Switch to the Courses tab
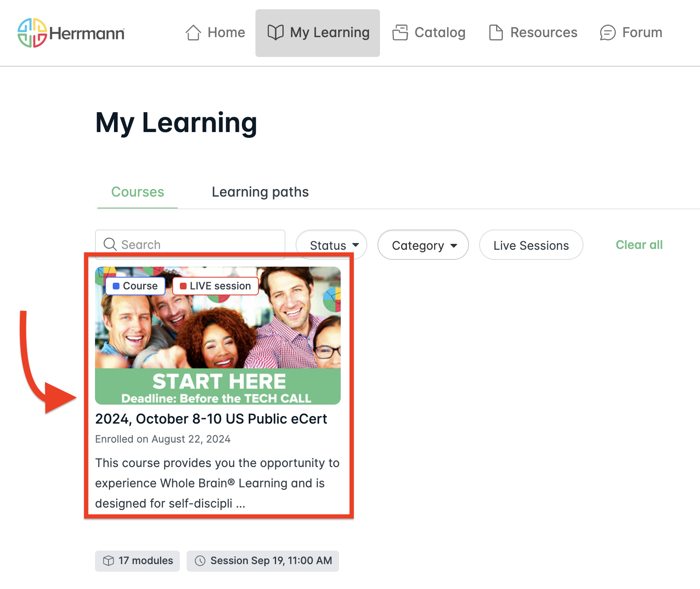Image resolution: width=700 pixels, height=589 pixels. pyautogui.click(x=138, y=192)
